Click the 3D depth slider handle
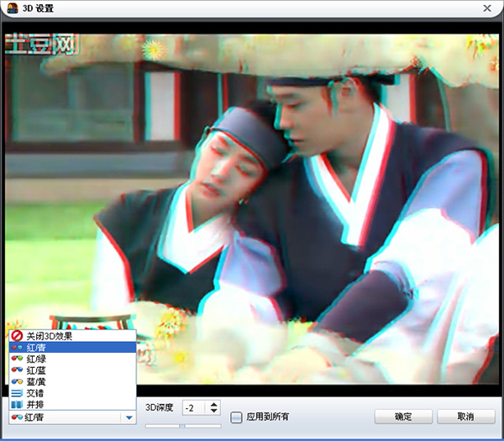The image size is (504, 441). pos(182,426)
